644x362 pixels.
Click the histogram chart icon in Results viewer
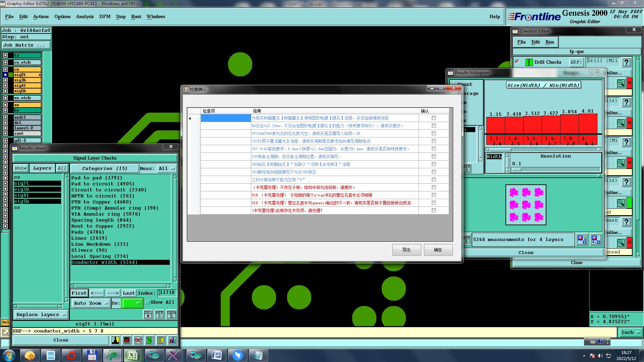172,340
